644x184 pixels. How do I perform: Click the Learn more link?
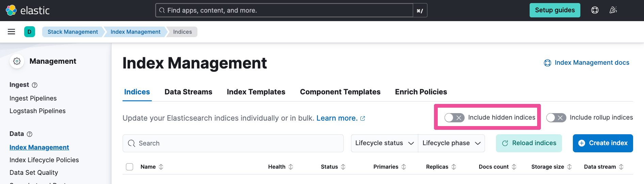coord(337,118)
